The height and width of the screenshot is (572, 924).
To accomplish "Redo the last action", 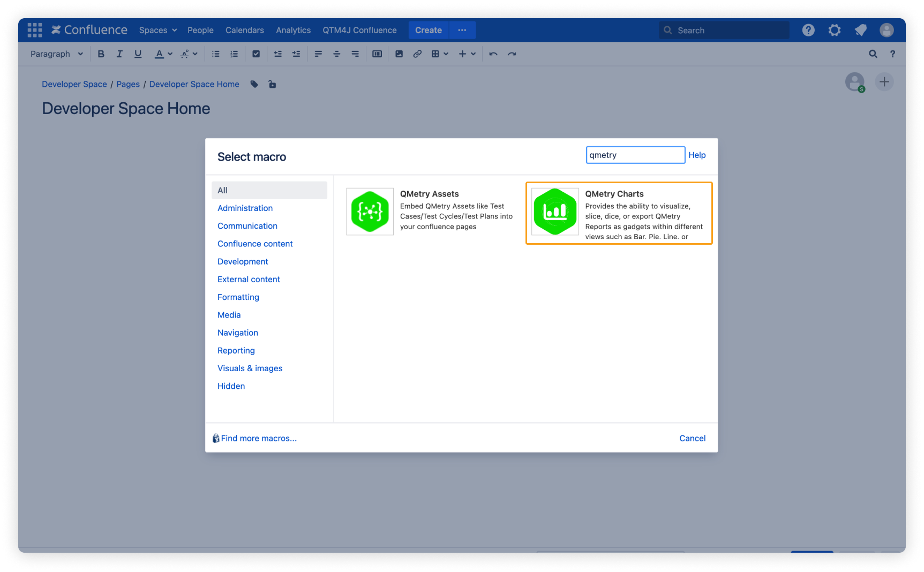I will tap(512, 54).
